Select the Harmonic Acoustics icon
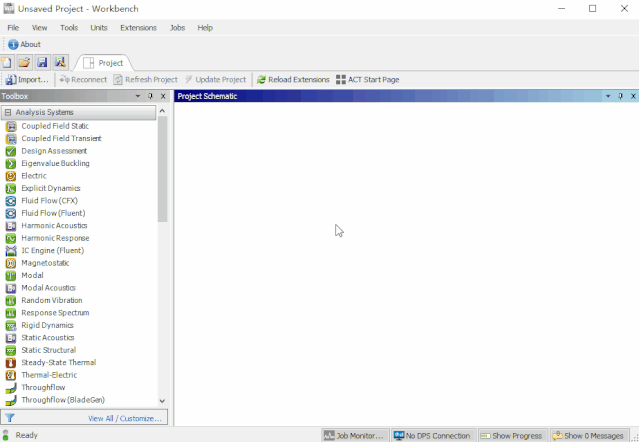This screenshot has height=442, width=639. pyautogui.click(x=11, y=226)
